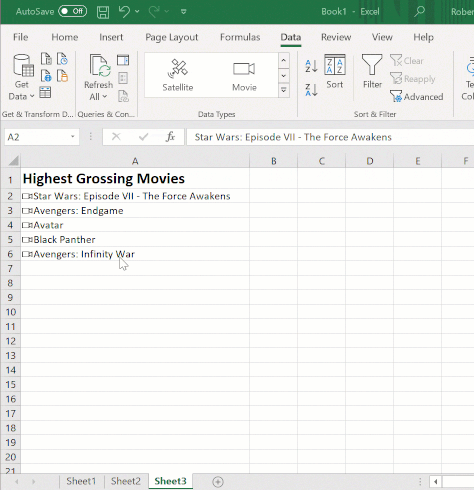Screen dimensions: 474x490
Task: Sort A to Z ascending
Action: 311,66
